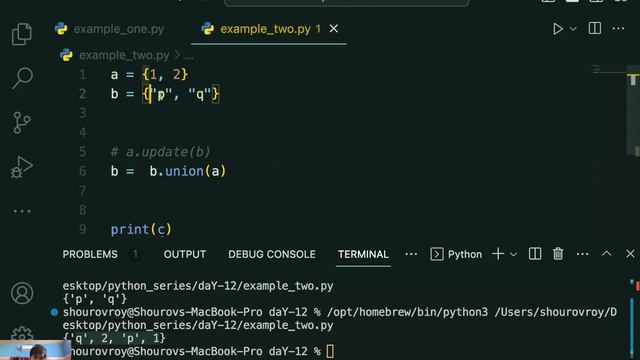Maximize the panel with the up chevron
The height and width of the screenshot is (360, 640).
[x=607, y=254]
